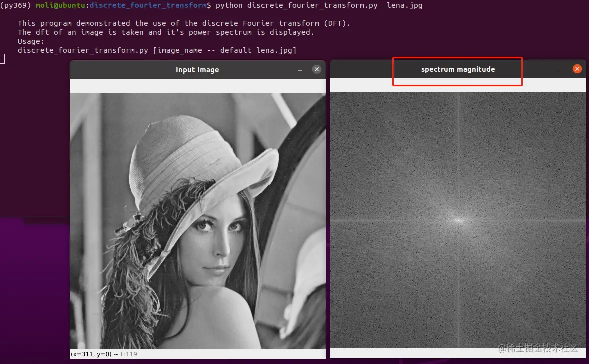Click the Input Image title bar text
The width and height of the screenshot is (589, 364).
(197, 70)
